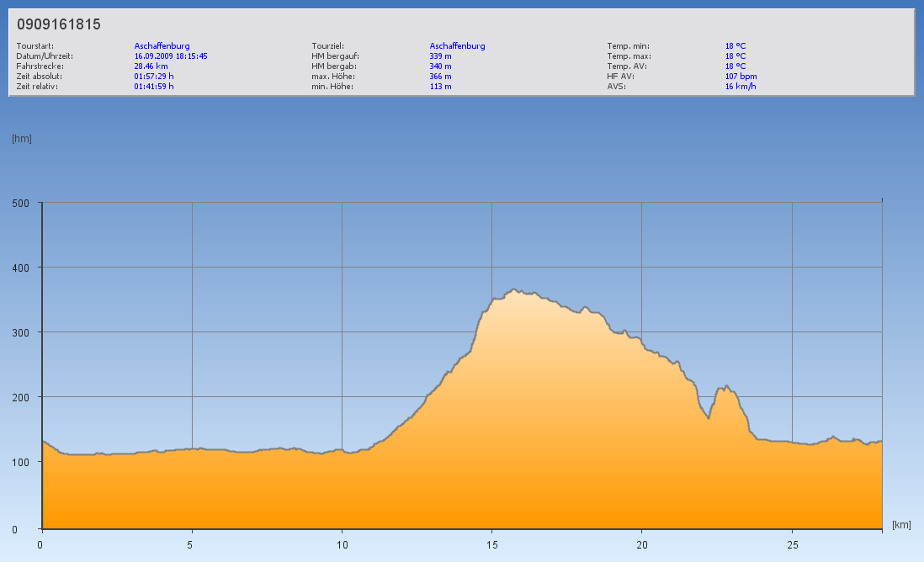
Task: Click the Zeit relativ value 01:41:59 h
Action: point(154,86)
